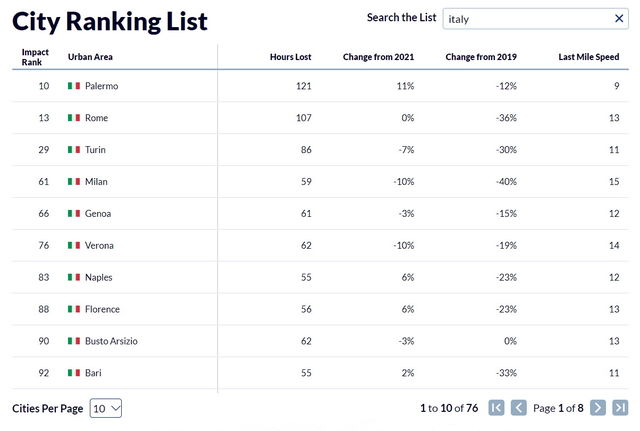The width and height of the screenshot is (640, 431).
Task: Jump to last page of results
Action: click(x=620, y=408)
